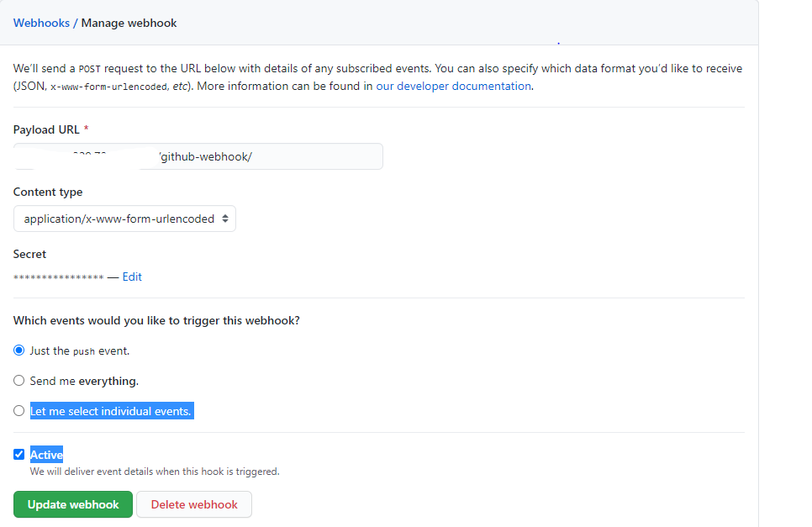Expand the Content type dropdown
Screen dimensions: 812x527
pos(124,219)
